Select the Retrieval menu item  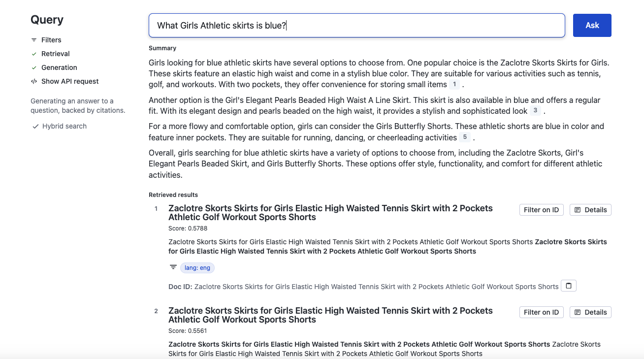[56, 54]
